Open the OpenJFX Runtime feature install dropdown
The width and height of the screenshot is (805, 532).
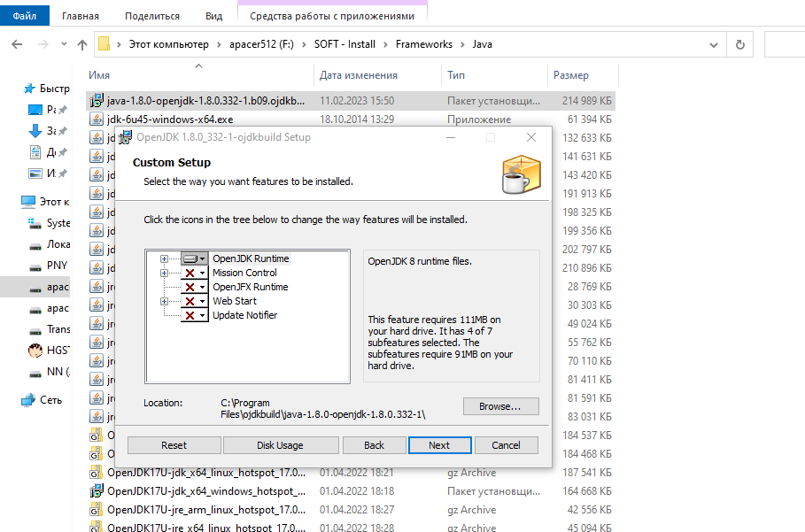(x=195, y=287)
